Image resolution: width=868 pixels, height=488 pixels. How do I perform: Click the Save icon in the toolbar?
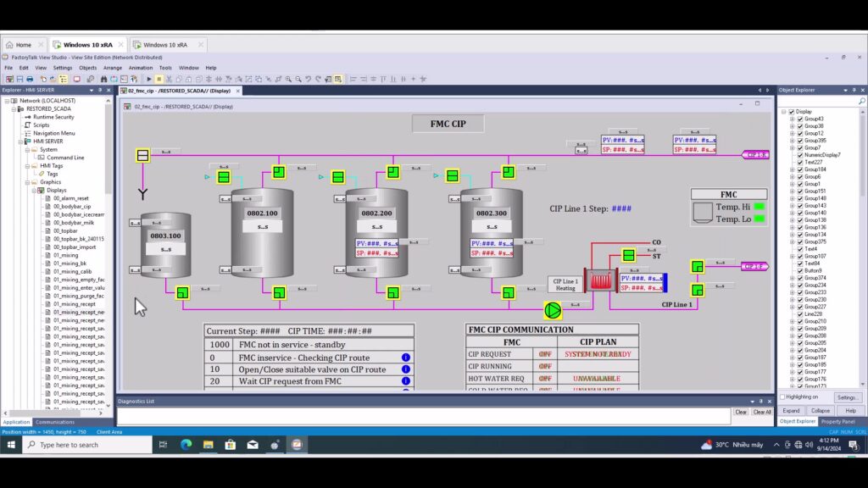(x=19, y=79)
